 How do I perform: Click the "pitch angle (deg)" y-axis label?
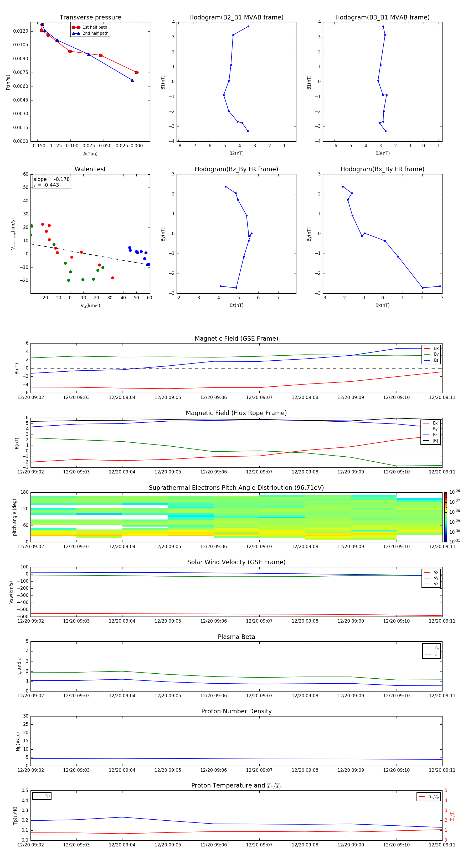14,517
